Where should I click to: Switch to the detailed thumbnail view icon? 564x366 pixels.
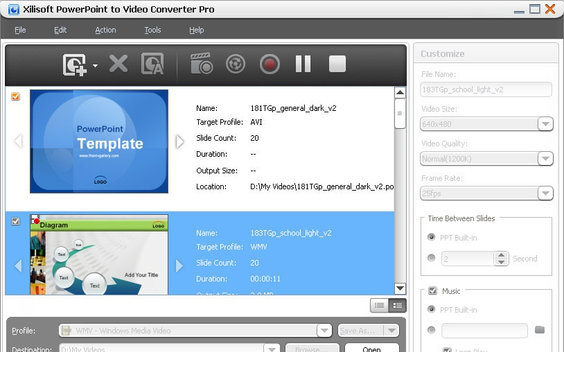(397, 306)
